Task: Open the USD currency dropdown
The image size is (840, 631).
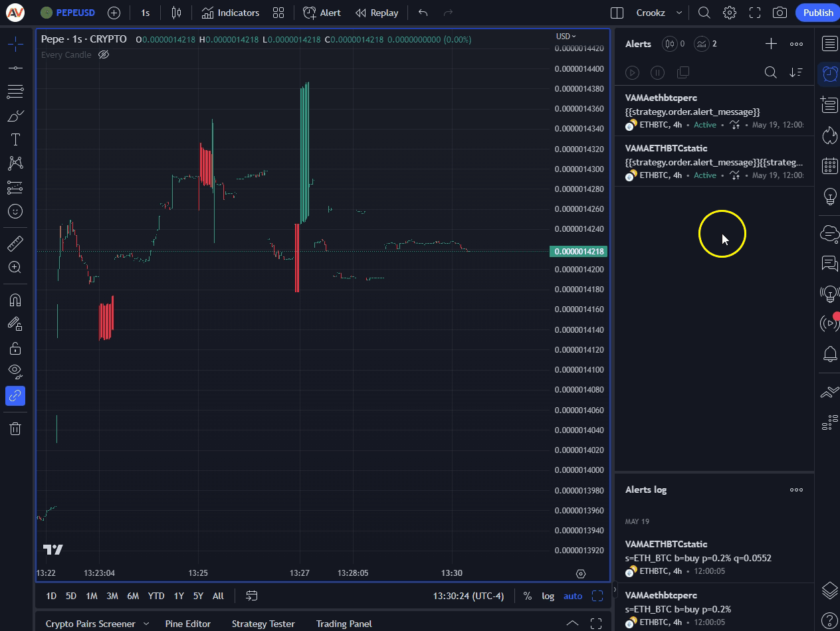Action: 566,37
